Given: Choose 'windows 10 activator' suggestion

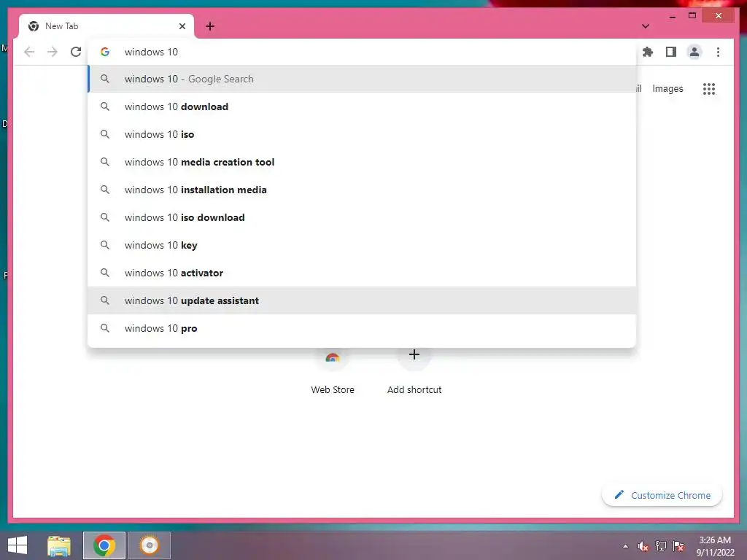Looking at the screenshot, I should tap(362, 273).
